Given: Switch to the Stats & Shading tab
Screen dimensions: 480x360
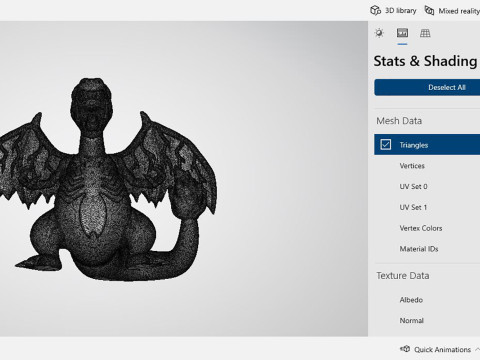Looking at the screenshot, I should coord(402,33).
